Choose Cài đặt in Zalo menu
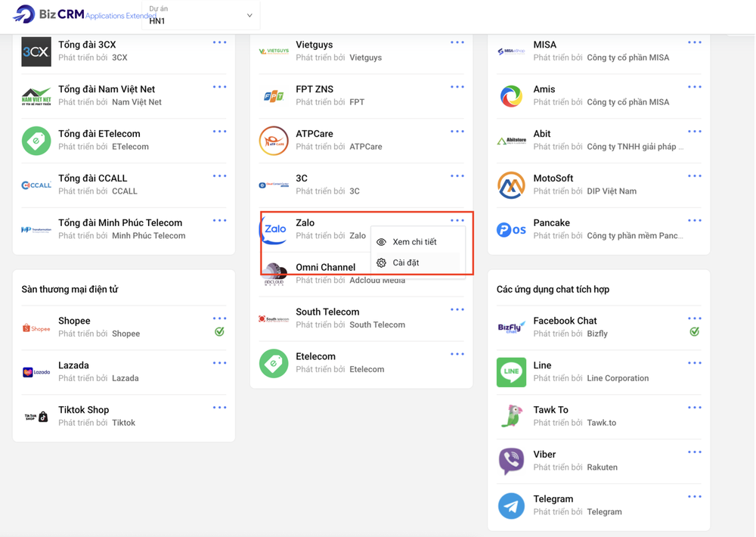 tap(406, 262)
